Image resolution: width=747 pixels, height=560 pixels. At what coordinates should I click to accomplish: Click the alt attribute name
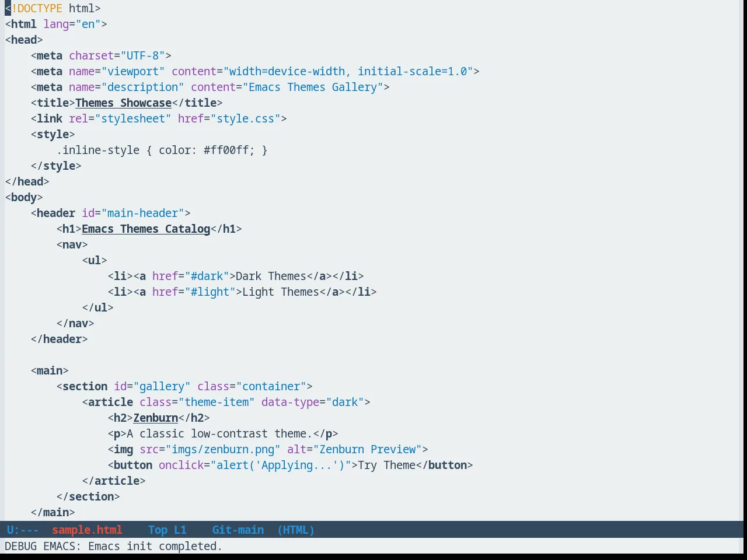(x=297, y=449)
